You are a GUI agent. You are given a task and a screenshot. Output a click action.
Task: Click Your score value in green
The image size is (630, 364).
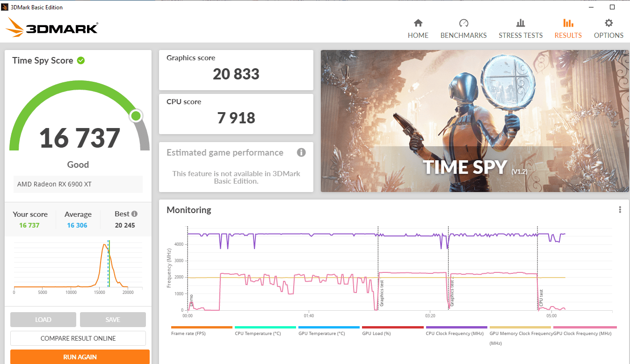pos(29,225)
